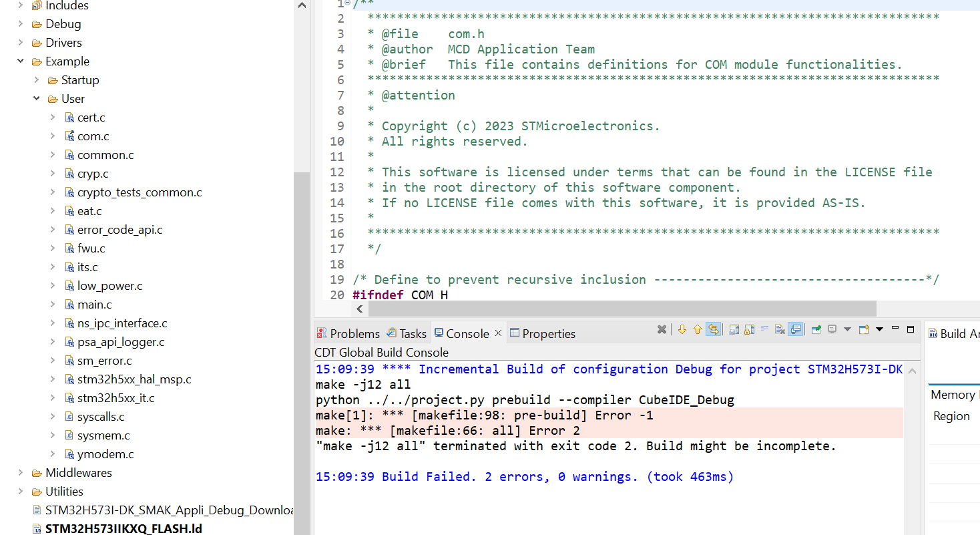Toggle Scroll Lock in the Console
980x535 pixels.
(749, 329)
